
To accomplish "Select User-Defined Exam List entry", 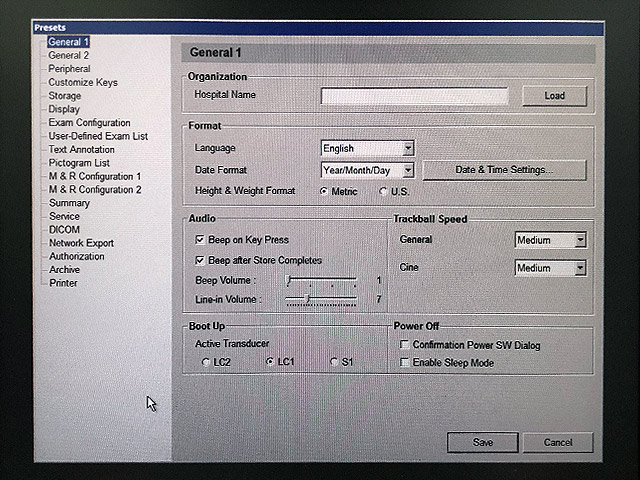I will point(98,136).
